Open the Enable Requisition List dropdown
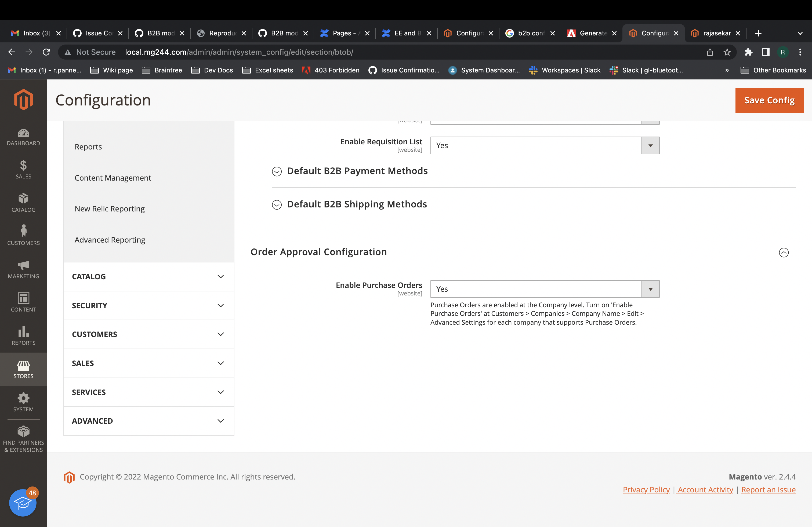The height and width of the screenshot is (527, 812). pyautogui.click(x=650, y=145)
